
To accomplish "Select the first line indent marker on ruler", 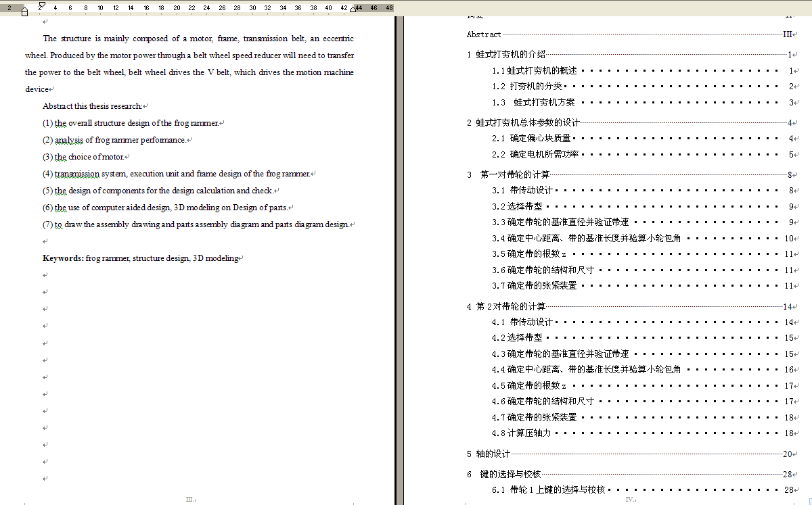I will pyautogui.click(x=42, y=5).
